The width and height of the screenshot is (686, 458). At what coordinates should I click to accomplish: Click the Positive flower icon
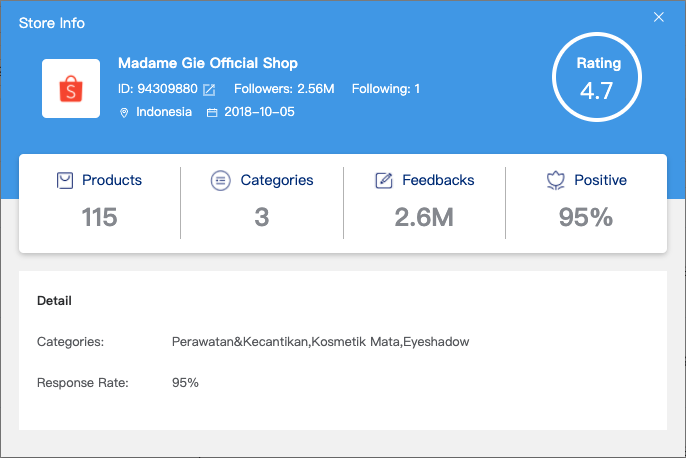556,181
